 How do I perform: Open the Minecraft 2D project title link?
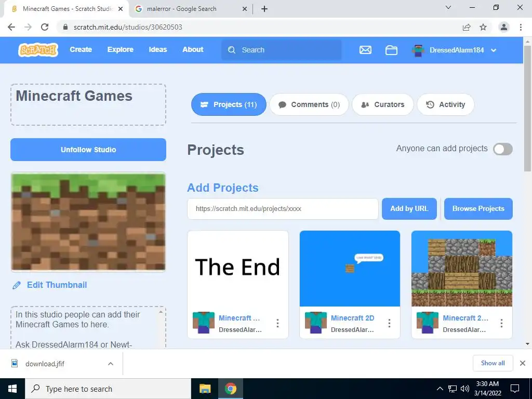[x=353, y=318]
